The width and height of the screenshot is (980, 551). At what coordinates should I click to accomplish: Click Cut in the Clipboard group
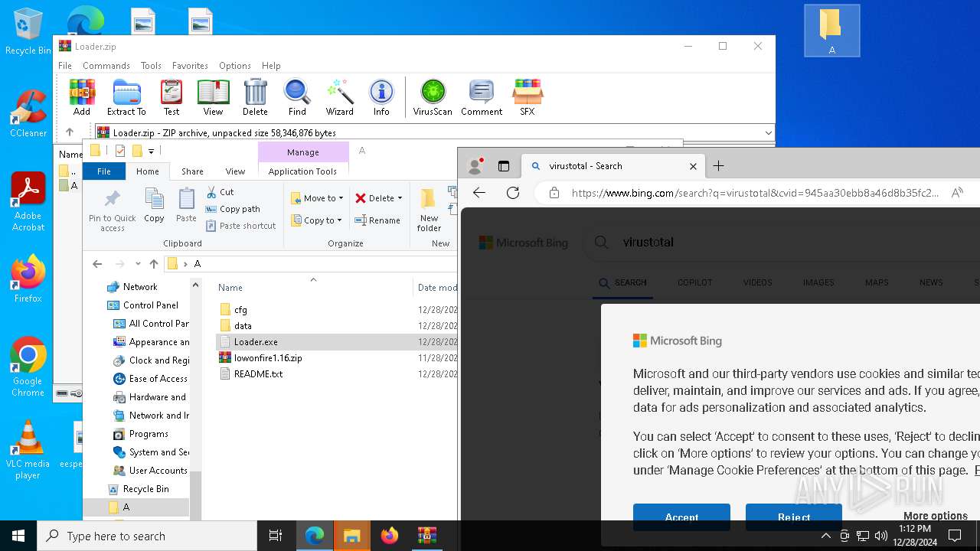220,192
